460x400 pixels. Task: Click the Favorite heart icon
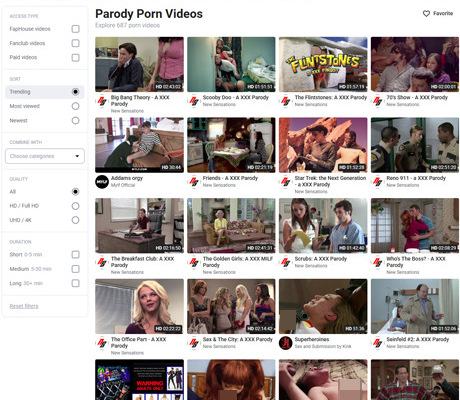pyautogui.click(x=426, y=14)
